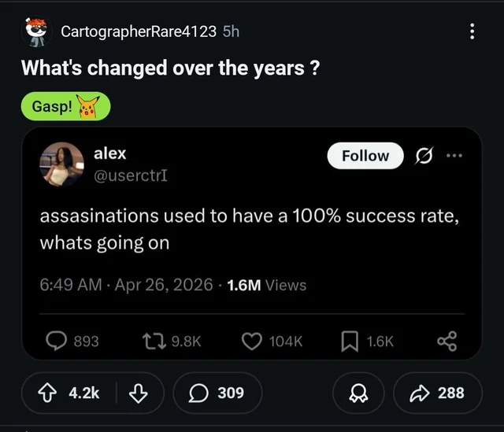This screenshot has height=432, width=504.
Task: Click the tweet's share icon
Action: (446, 340)
